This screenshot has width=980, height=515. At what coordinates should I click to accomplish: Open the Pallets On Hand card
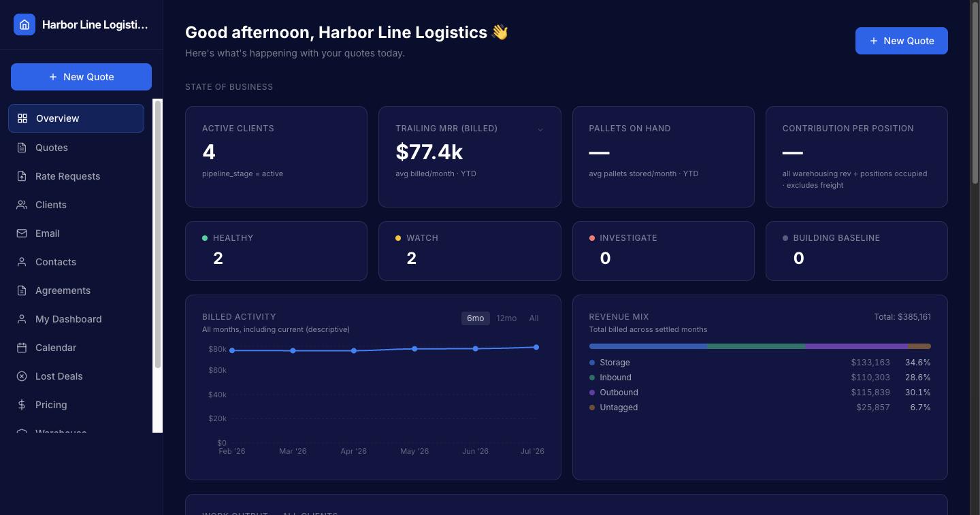tap(663, 156)
